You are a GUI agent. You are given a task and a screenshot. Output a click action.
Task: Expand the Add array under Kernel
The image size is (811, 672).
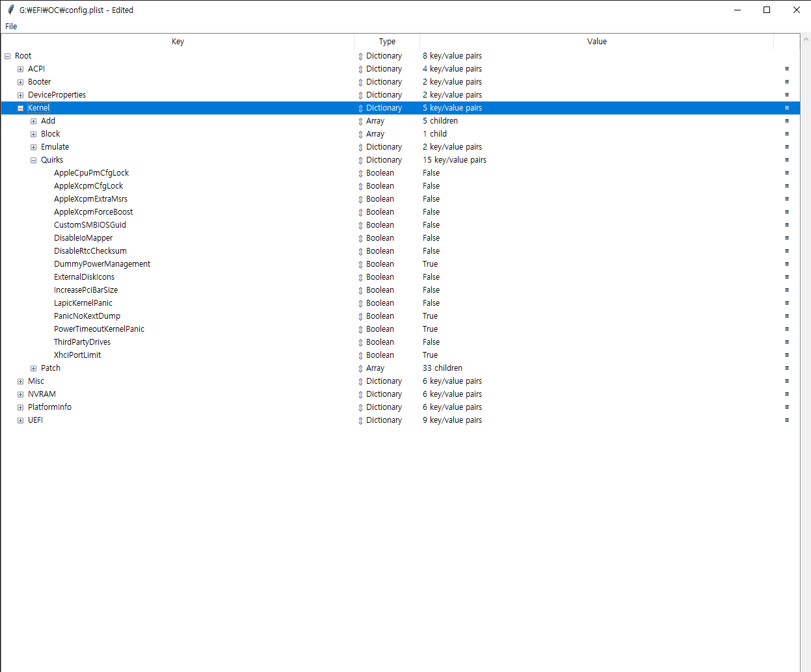pos(33,121)
